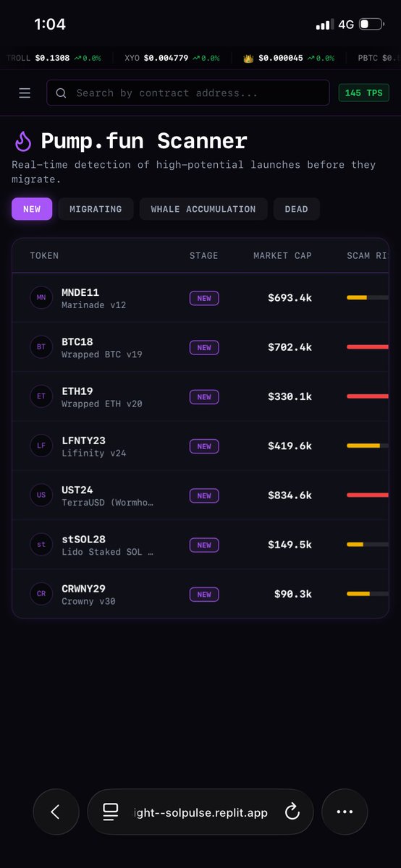Select the WHALE ACCUMULATION tab
Screen dimensions: 401x868
(203, 209)
